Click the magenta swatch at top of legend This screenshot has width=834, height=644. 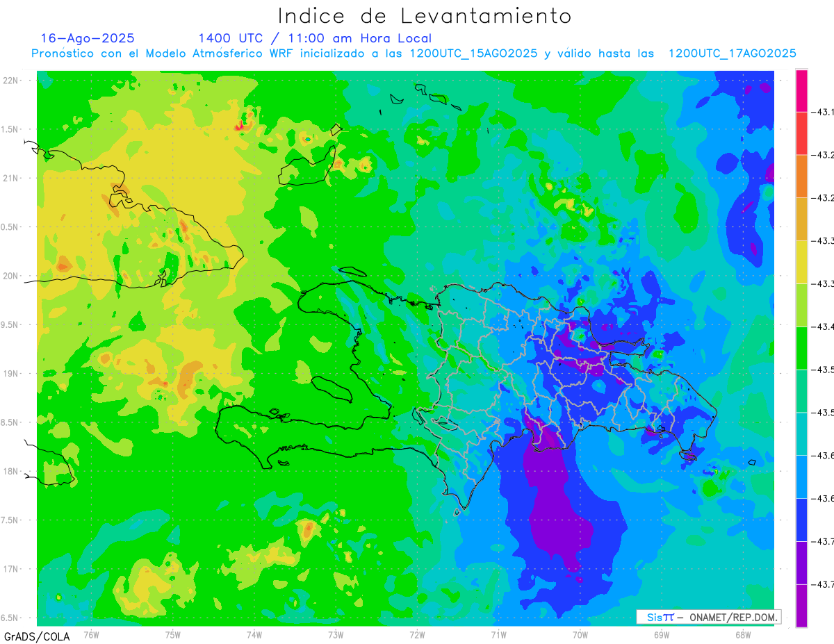tap(801, 90)
